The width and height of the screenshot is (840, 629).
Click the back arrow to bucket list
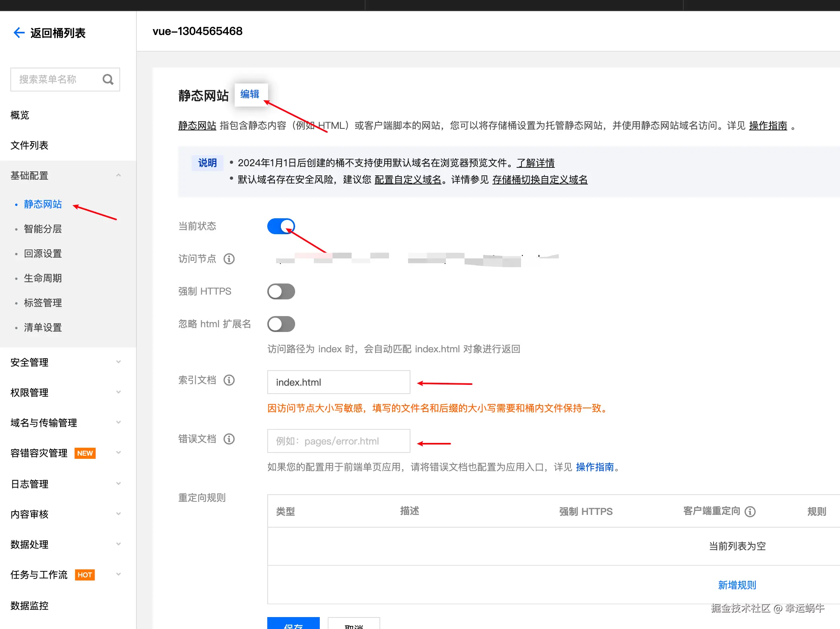[x=19, y=33]
